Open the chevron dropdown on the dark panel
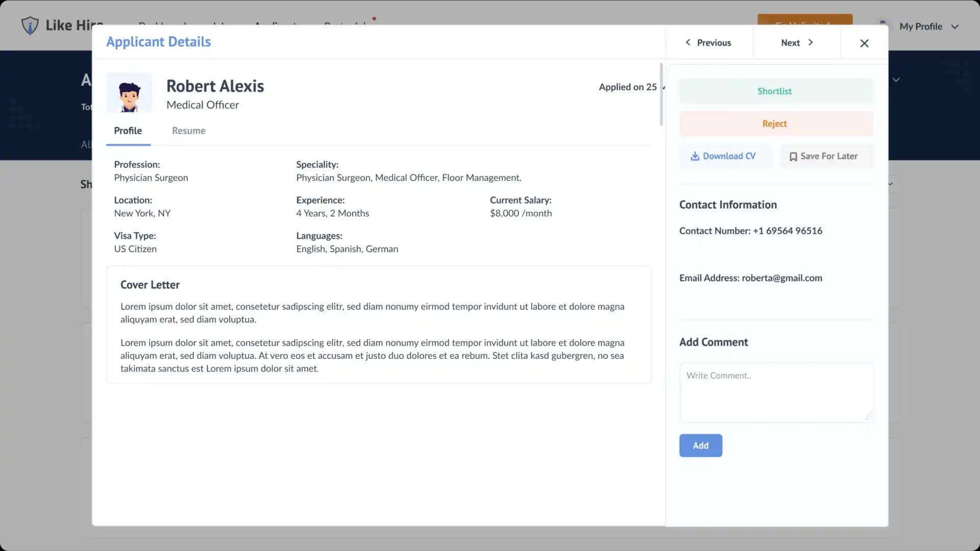The width and height of the screenshot is (980, 551). (897, 80)
